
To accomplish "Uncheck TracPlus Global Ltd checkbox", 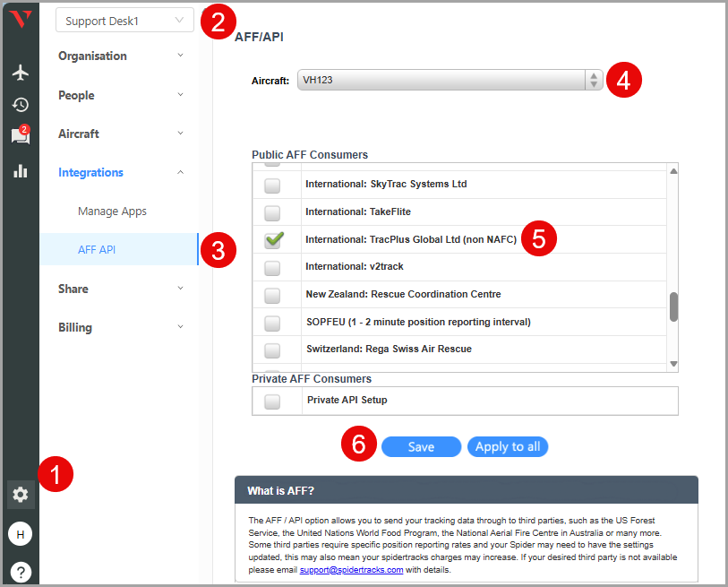I will point(273,239).
